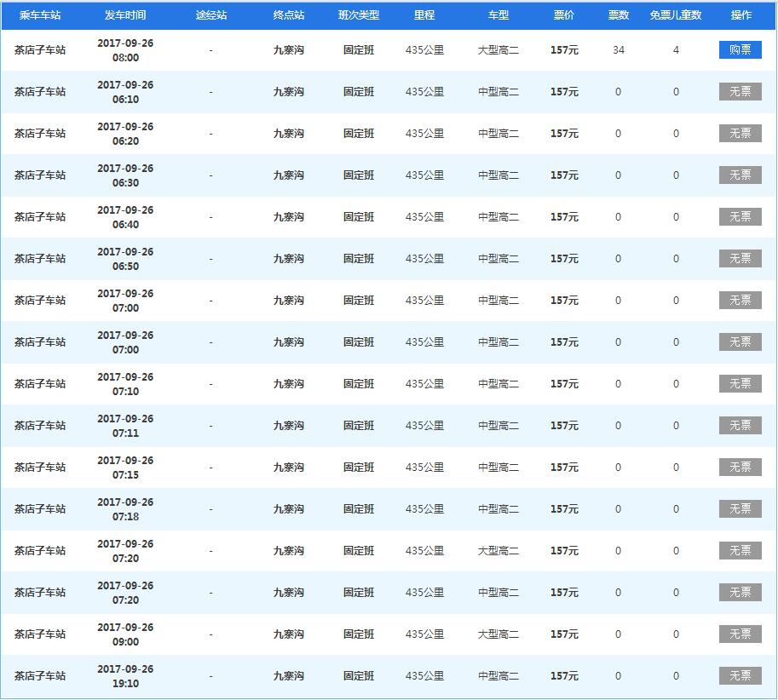778x700 pixels.
Task: Click 九寨沟 destination in the 08:00 row
Action: 288,50
